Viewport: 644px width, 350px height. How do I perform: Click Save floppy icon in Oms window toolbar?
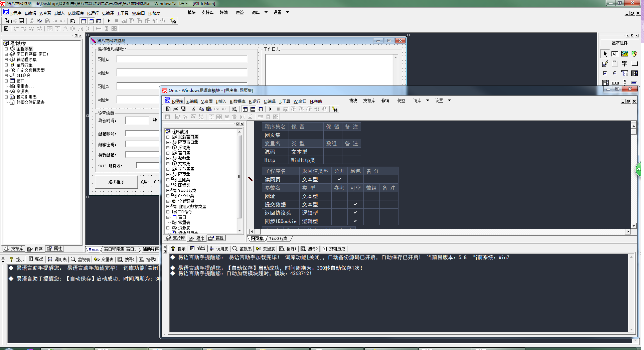183,109
